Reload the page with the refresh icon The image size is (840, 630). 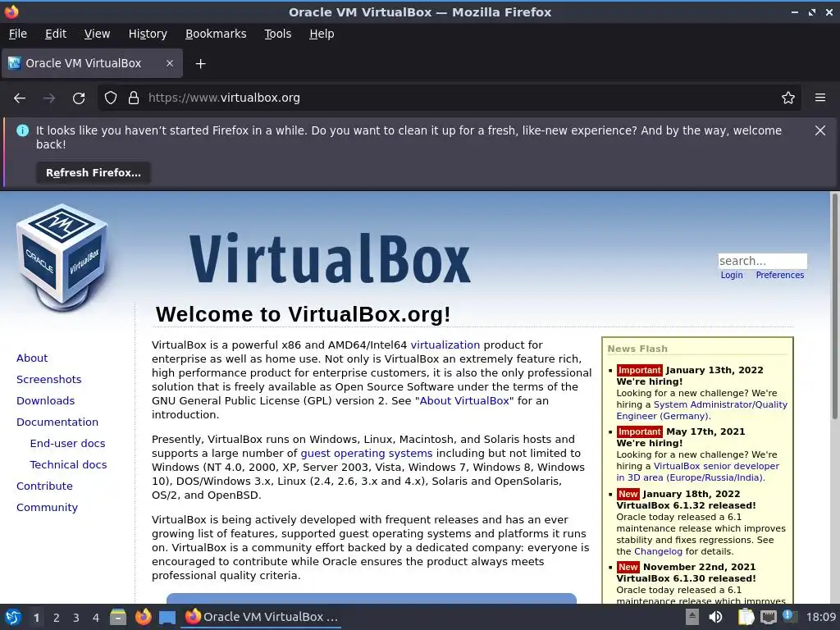[79, 98]
